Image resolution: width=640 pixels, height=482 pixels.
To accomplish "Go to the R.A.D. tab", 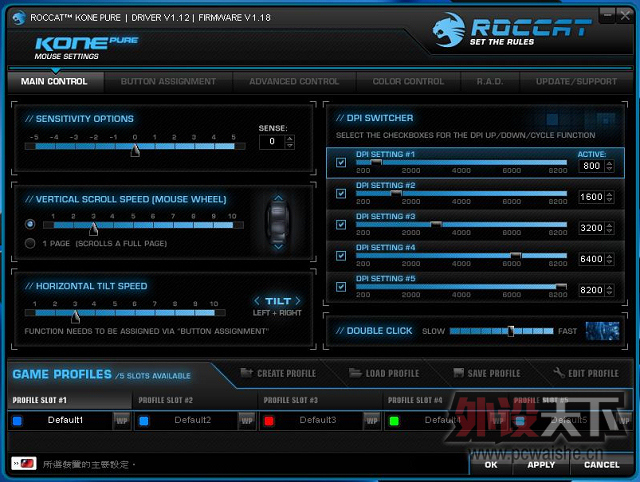I will click(x=490, y=82).
